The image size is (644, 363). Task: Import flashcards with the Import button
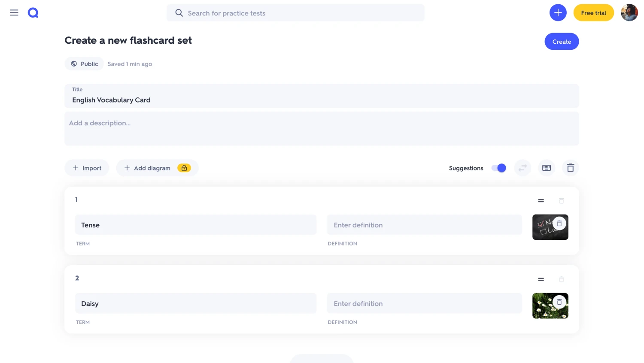[87, 168]
